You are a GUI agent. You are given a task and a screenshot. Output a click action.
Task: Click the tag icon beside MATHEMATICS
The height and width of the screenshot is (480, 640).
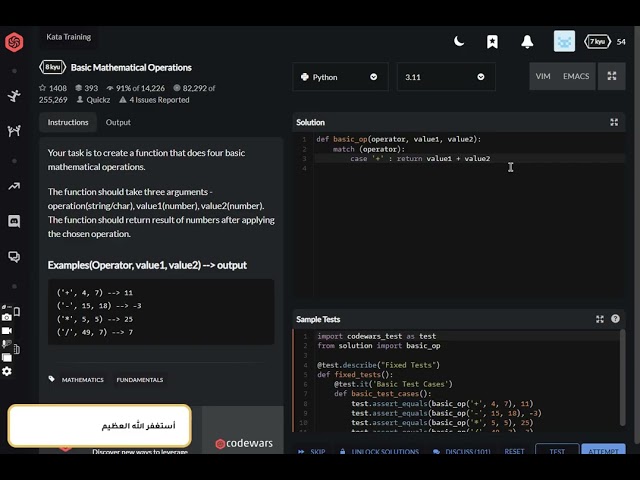pyautogui.click(x=51, y=379)
